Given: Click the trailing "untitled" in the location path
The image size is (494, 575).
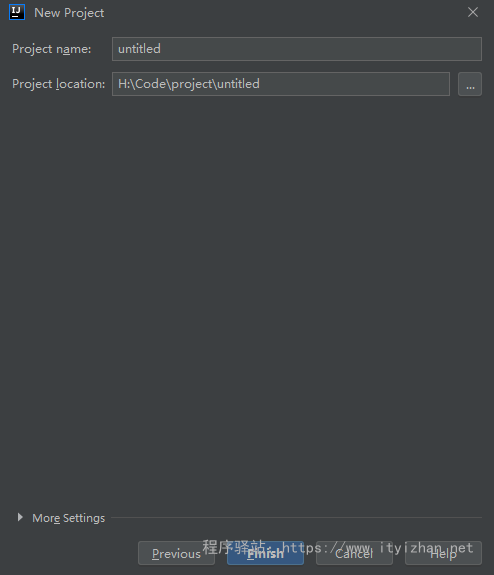Looking at the screenshot, I should pyautogui.click(x=238, y=84).
